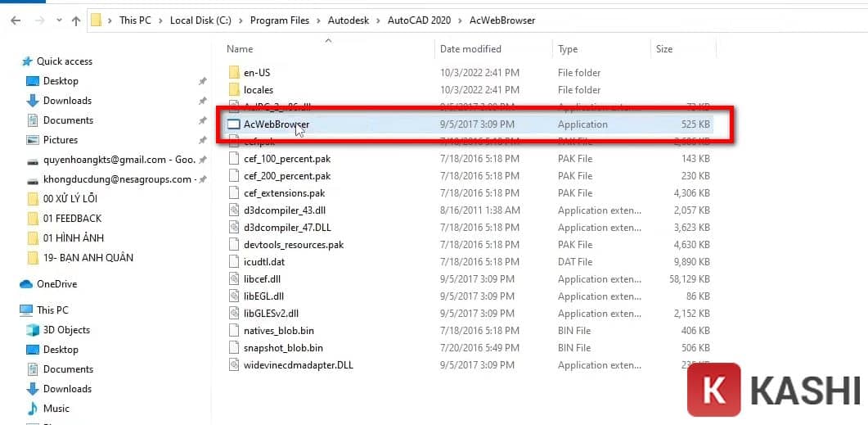
Task: Select cef_extensions.pak file icon
Action: (x=235, y=192)
